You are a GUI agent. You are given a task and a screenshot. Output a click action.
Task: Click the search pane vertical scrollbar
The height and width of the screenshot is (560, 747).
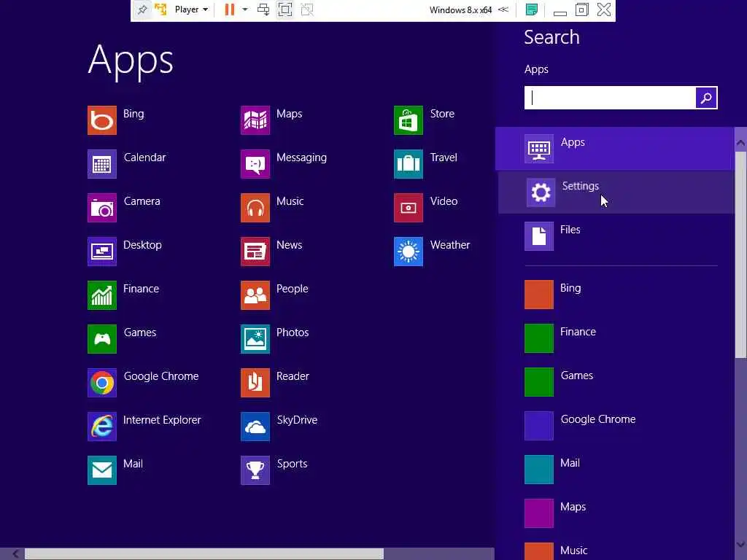coord(740,254)
